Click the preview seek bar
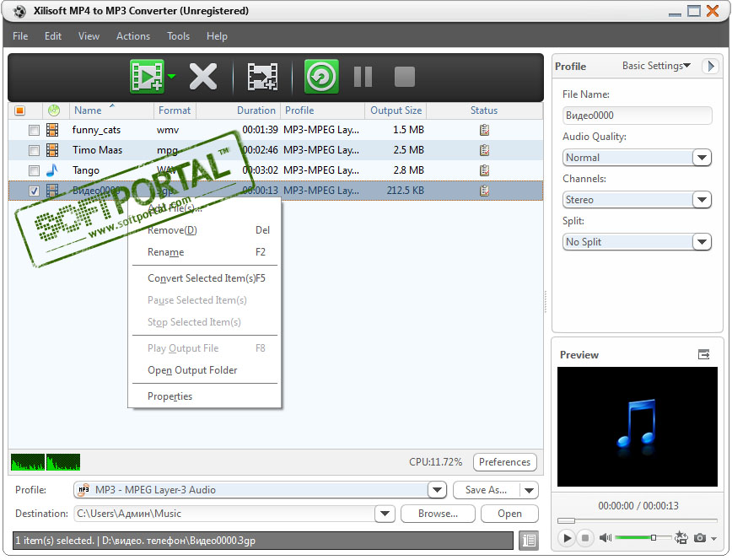Image resolution: width=732 pixels, height=560 pixels. [x=638, y=520]
